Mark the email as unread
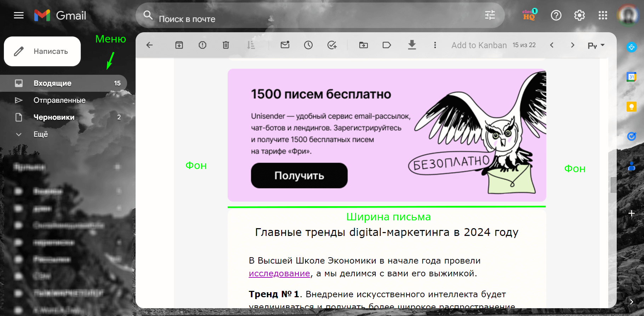 pos(285,45)
